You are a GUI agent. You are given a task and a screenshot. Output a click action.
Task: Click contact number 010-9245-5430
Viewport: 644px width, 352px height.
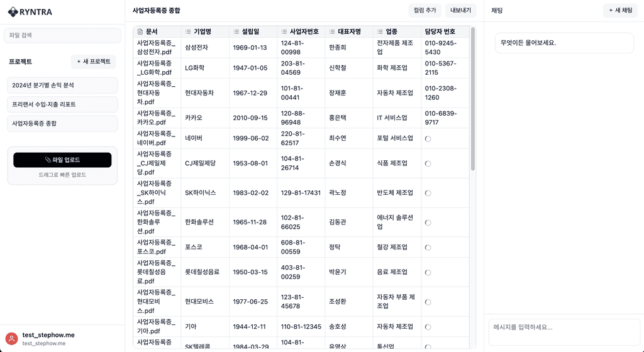pyautogui.click(x=445, y=48)
